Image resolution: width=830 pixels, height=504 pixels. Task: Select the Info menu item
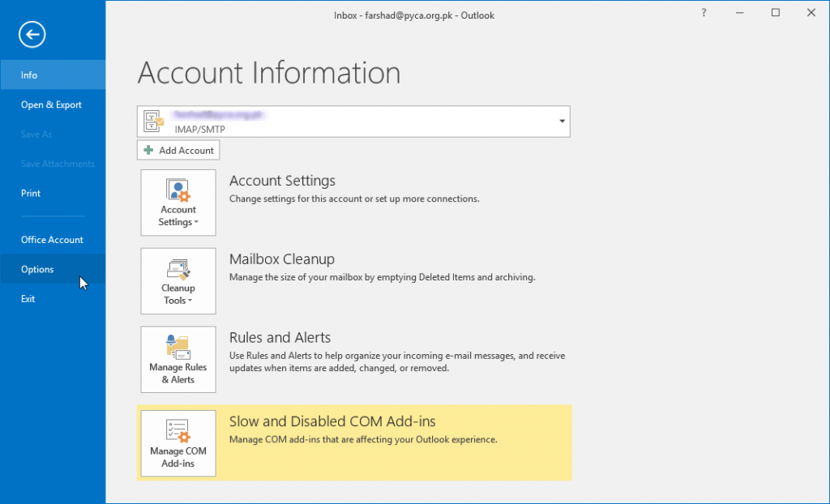click(29, 75)
